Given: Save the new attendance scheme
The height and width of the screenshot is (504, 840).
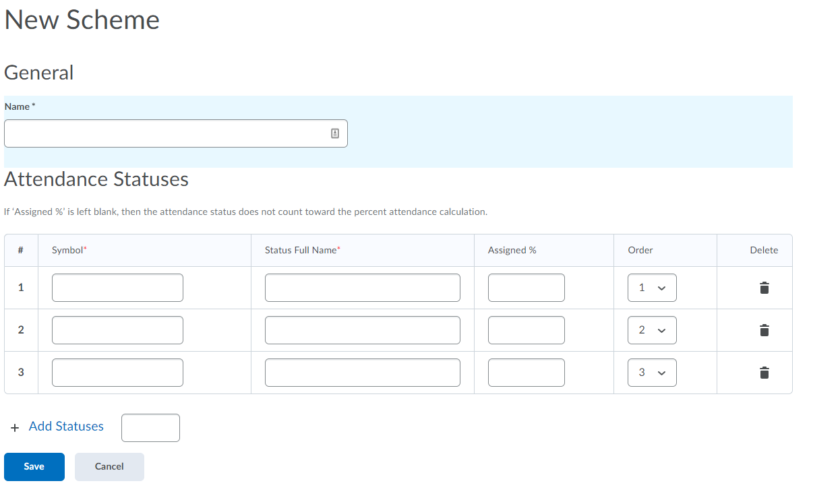Looking at the screenshot, I should (34, 466).
